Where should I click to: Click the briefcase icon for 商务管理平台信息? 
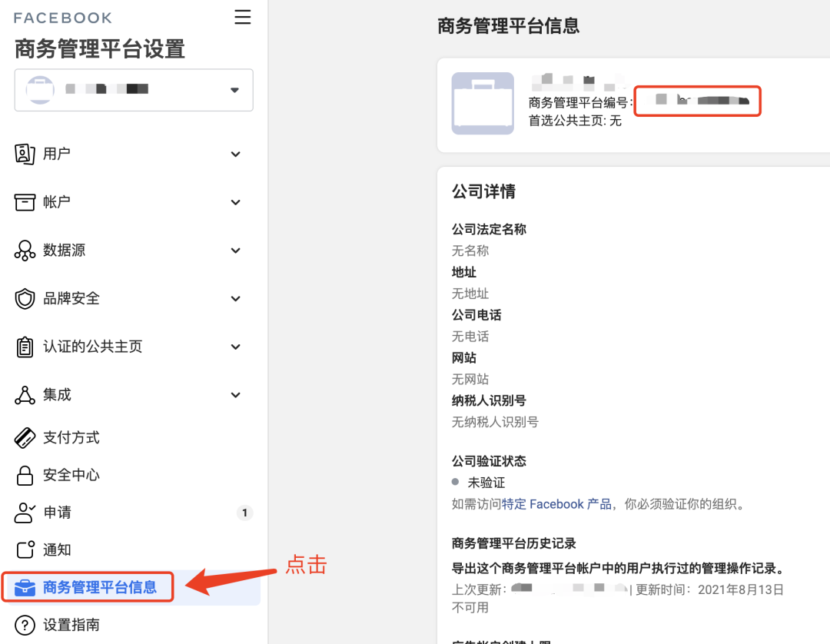[x=25, y=587]
